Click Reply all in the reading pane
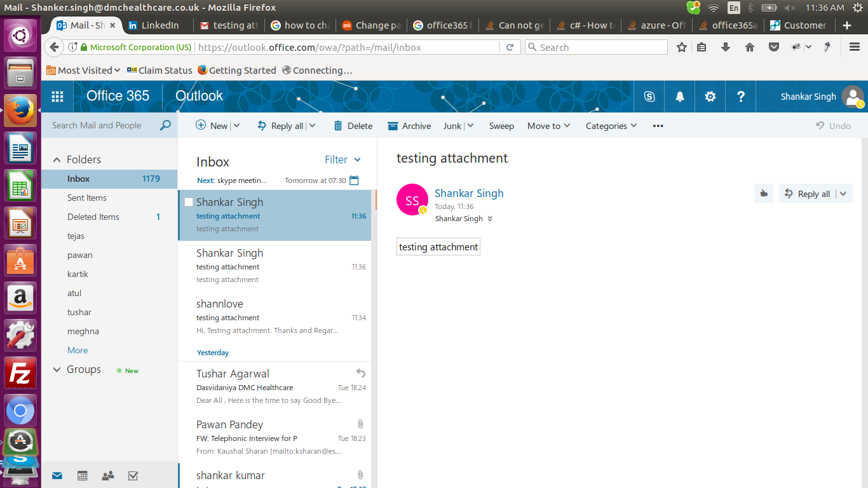868x488 pixels. pos(807,194)
